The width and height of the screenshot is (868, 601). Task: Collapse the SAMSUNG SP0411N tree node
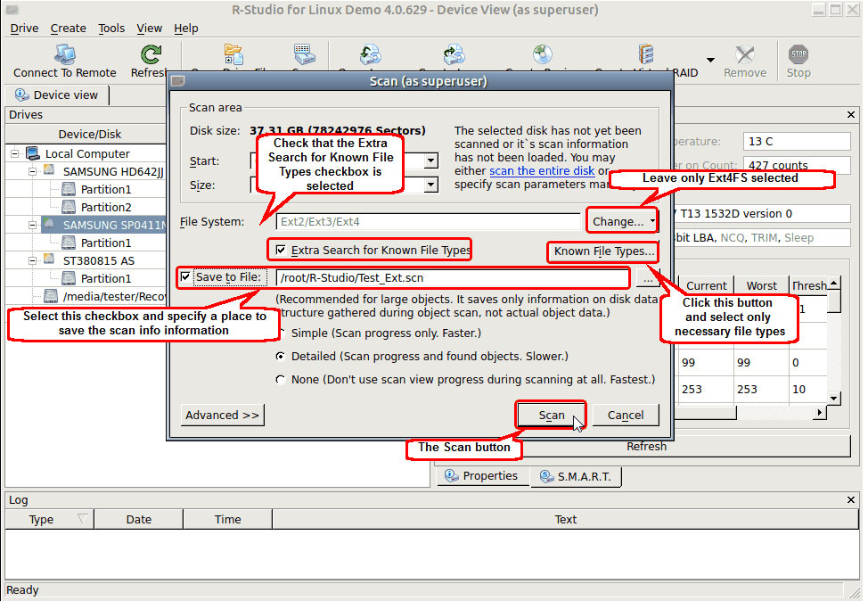click(33, 225)
